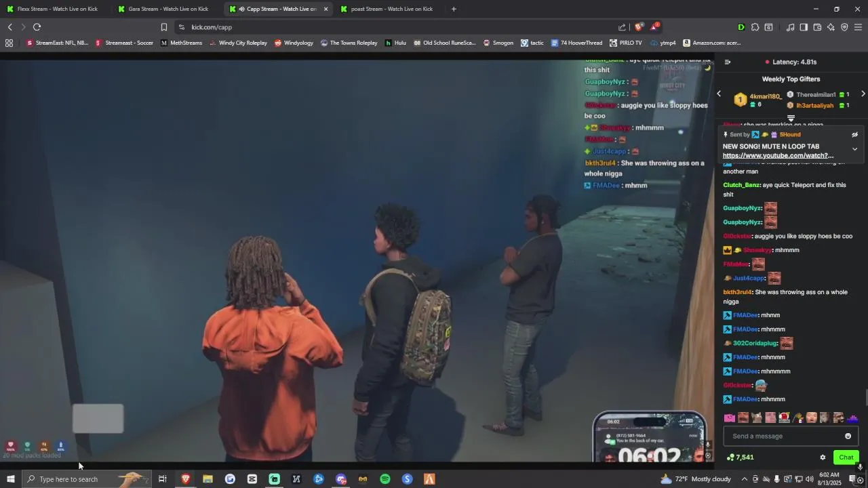Go back to previous page
The height and width of the screenshot is (488, 868).
[x=9, y=27]
